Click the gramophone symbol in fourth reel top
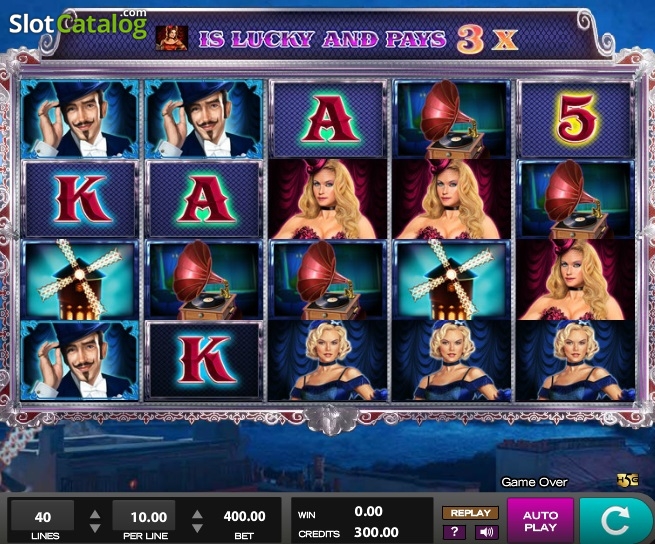Screen dimensions: 655x544 point(452,119)
